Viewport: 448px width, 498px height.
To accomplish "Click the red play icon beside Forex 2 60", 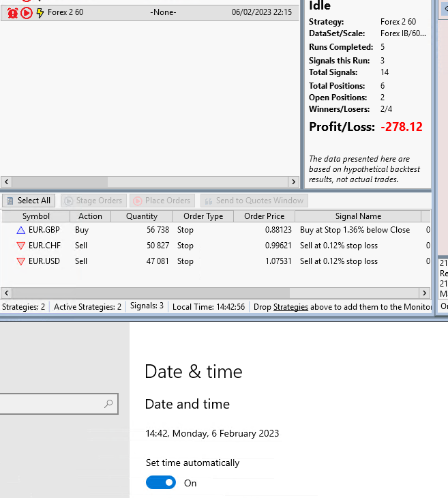I will click(27, 12).
